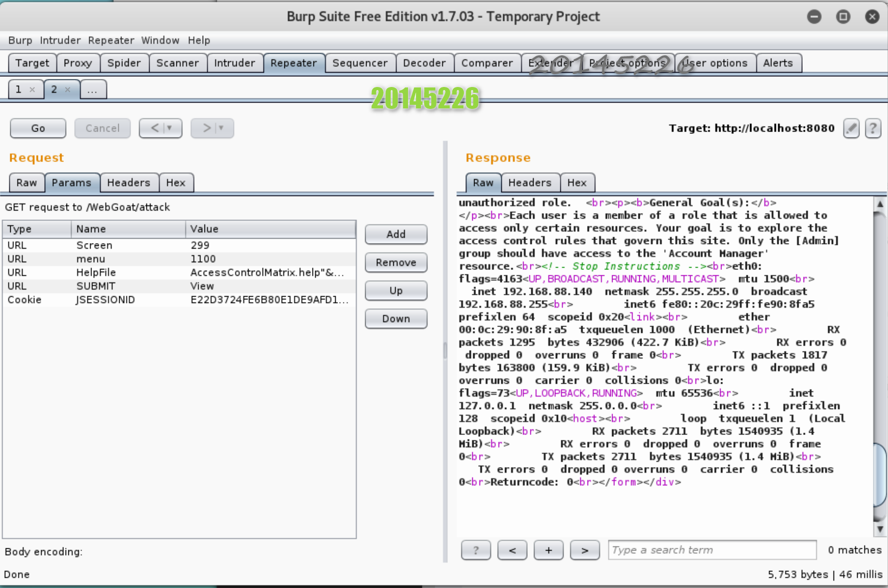Screen dimensions: 888x588
Task: Open the Help menu
Action: click(199, 41)
